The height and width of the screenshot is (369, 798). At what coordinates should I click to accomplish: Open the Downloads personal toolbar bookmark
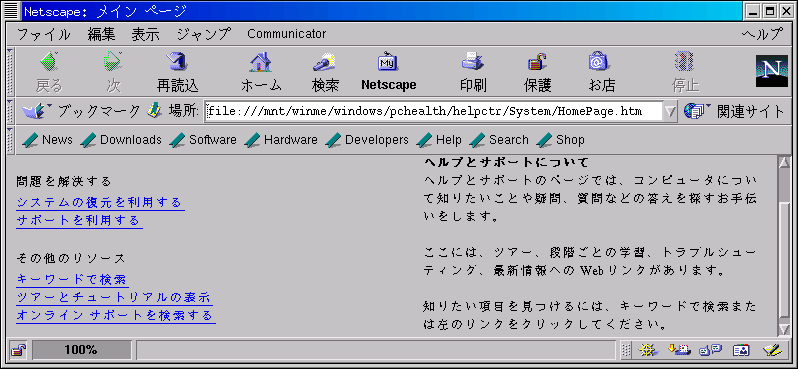(x=121, y=139)
